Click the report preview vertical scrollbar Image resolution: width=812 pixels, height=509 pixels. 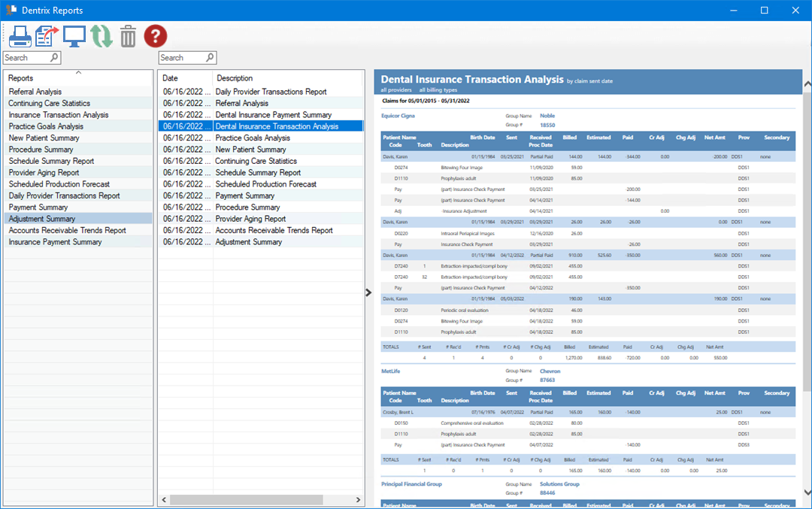[807, 226]
